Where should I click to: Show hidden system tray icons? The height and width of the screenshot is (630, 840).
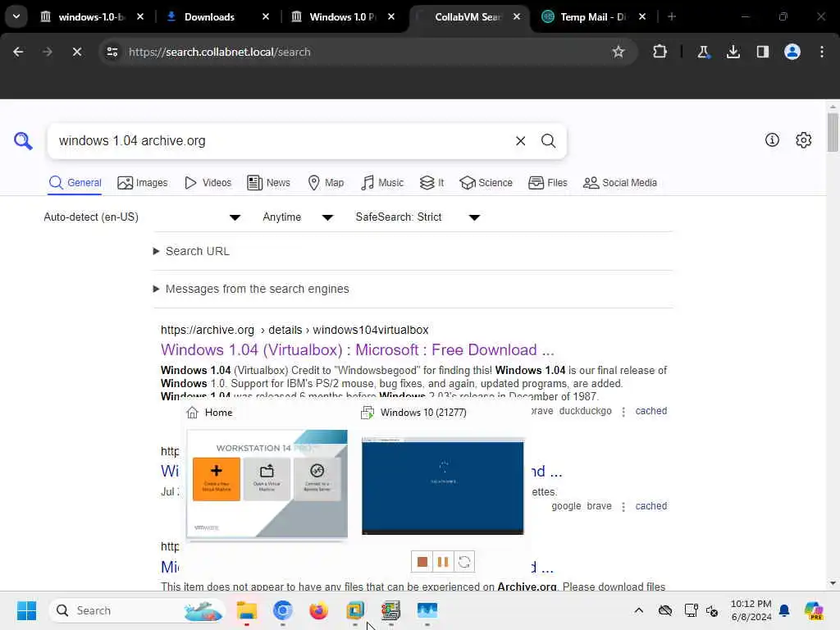click(x=638, y=610)
